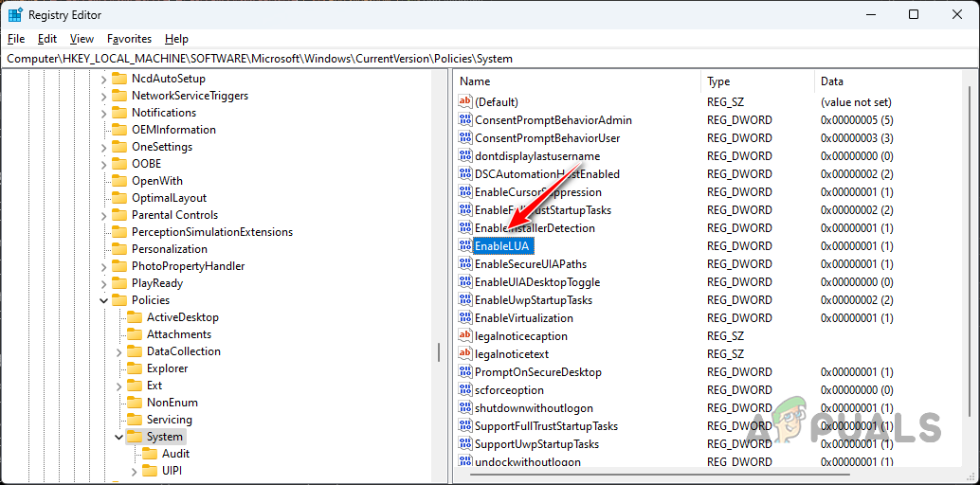Click the registry path address bar
Image resolution: width=980 pixels, height=485 pixels.
(490, 59)
